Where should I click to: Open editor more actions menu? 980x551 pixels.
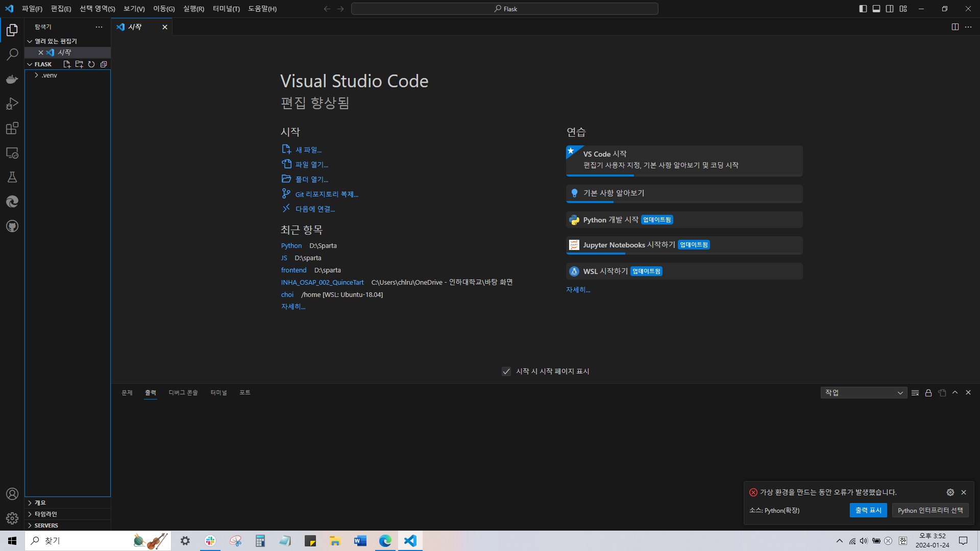968,27
